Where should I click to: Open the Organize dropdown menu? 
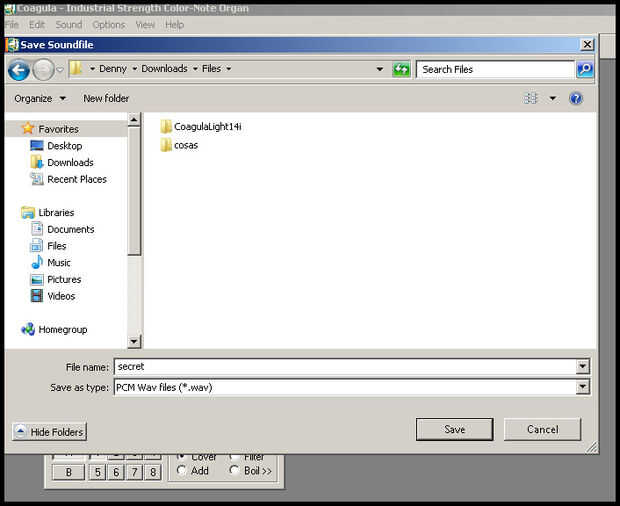coord(40,98)
